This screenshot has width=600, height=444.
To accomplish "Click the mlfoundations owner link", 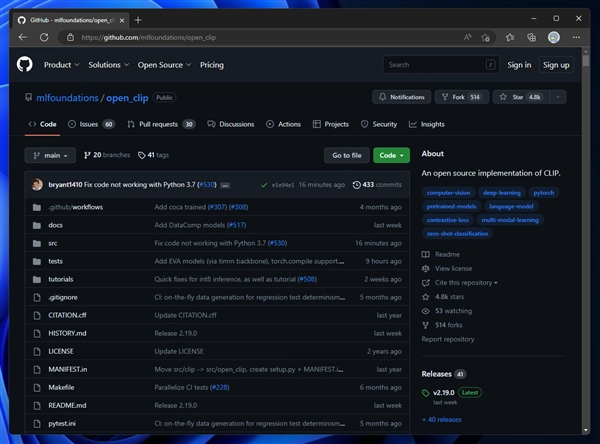I will [67, 98].
